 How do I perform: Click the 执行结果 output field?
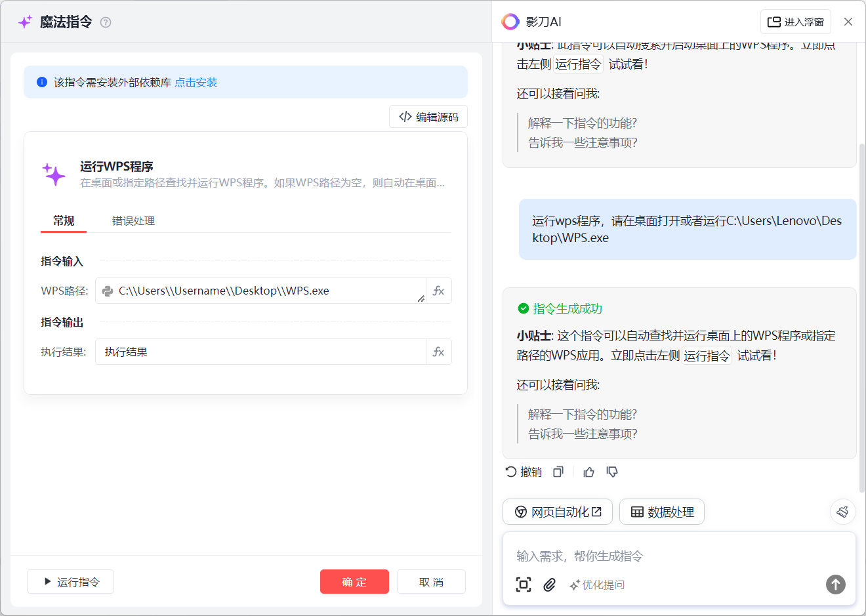(x=260, y=352)
